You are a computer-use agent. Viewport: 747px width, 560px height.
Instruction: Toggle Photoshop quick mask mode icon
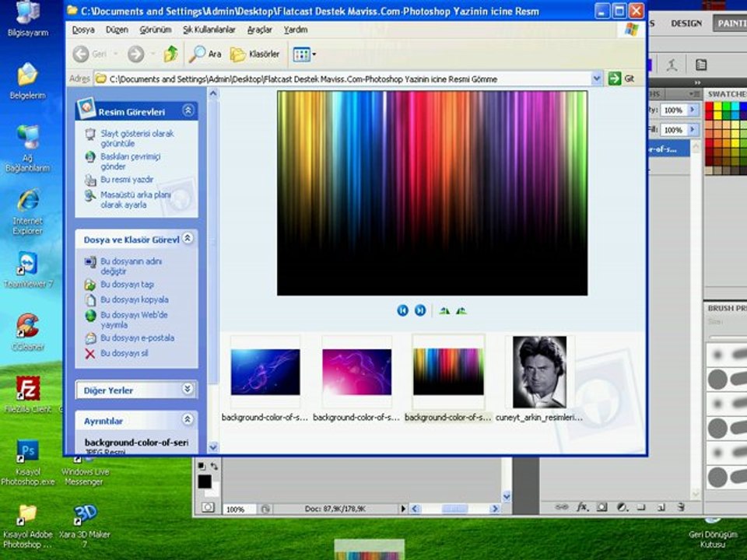click(208, 508)
